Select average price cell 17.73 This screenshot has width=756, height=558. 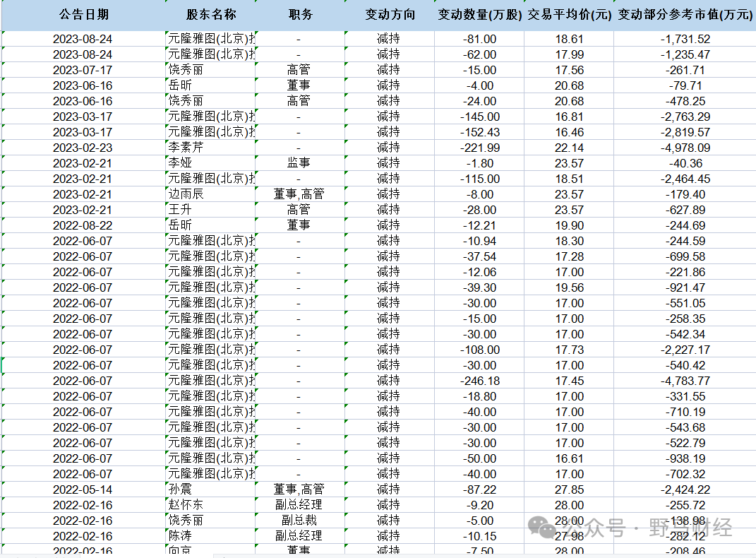(x=570, y=350)
